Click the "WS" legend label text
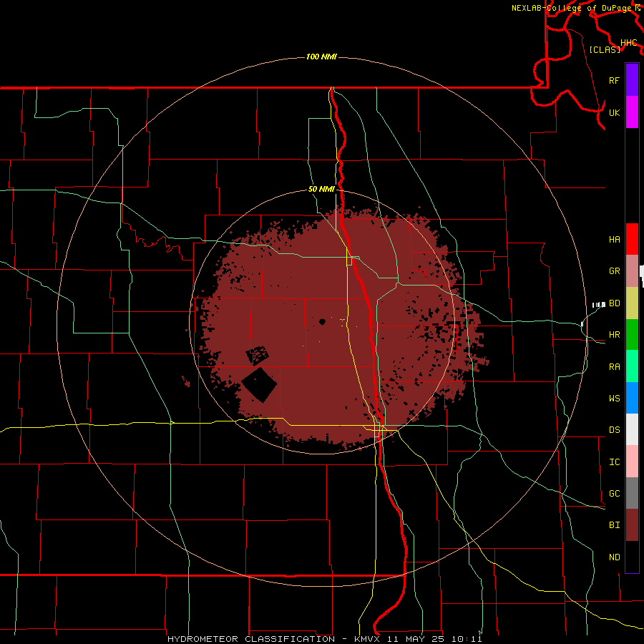The image size is (644, 644). pyautogui.click(x=614, y=399)
